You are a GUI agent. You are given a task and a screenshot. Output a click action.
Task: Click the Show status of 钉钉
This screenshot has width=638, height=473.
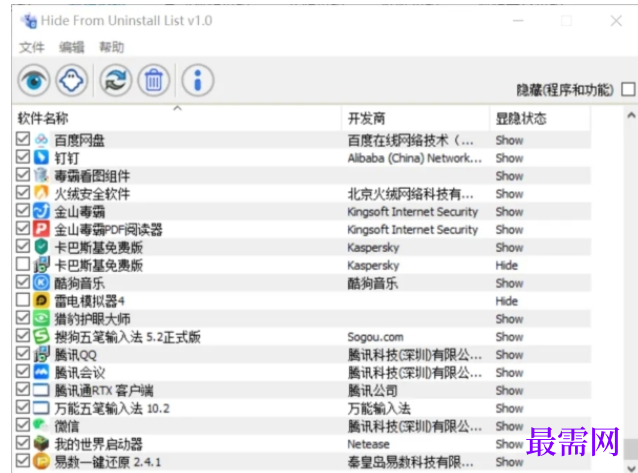[x=509, y=158]
